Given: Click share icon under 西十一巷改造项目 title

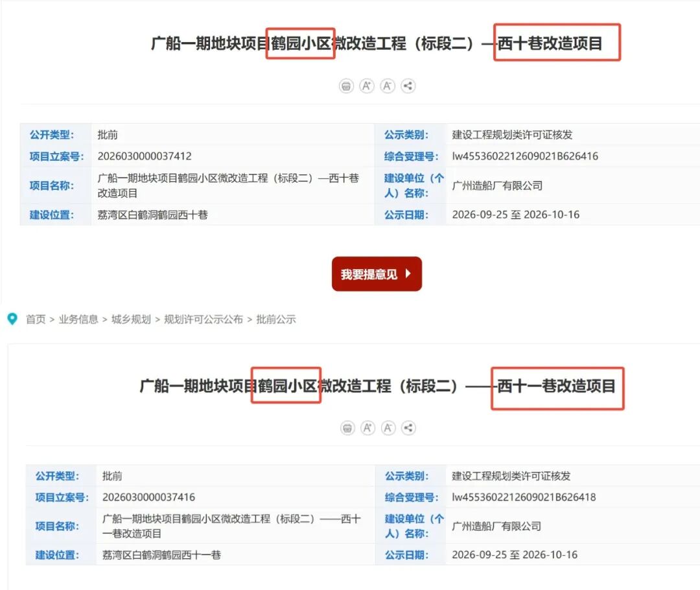Looking at the screenshot, I should (x=408, y=428).
